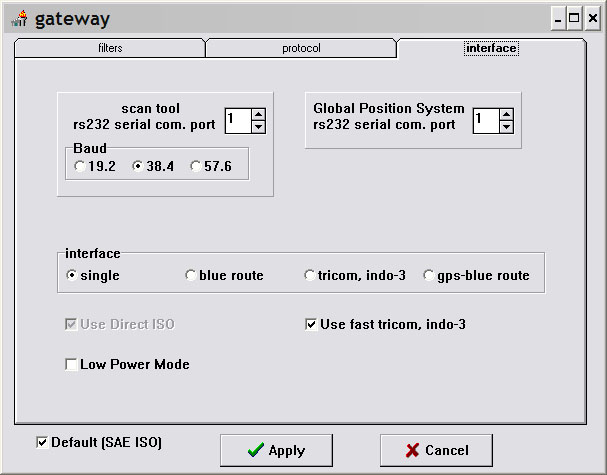This screenshot has height=475, width=607.
Task: Choose 57.6 baud rate
Action: tap(196, 167)
